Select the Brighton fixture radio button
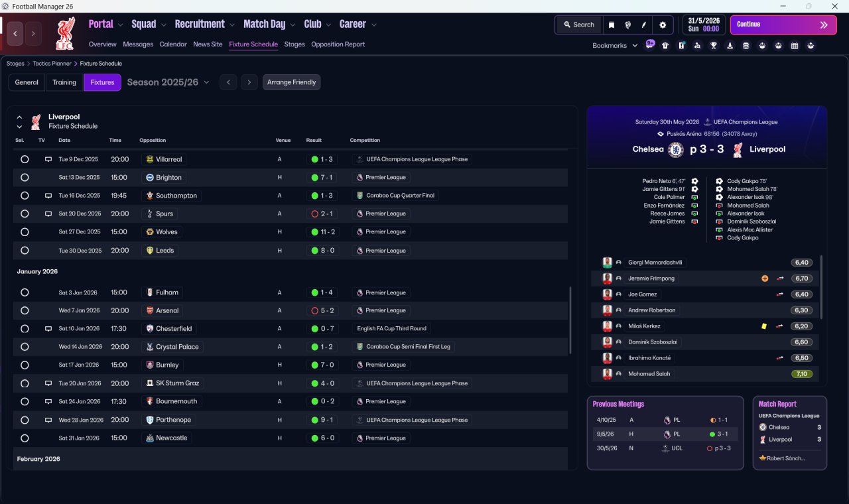This screenshot has width=849, height=504. [25, 178]
